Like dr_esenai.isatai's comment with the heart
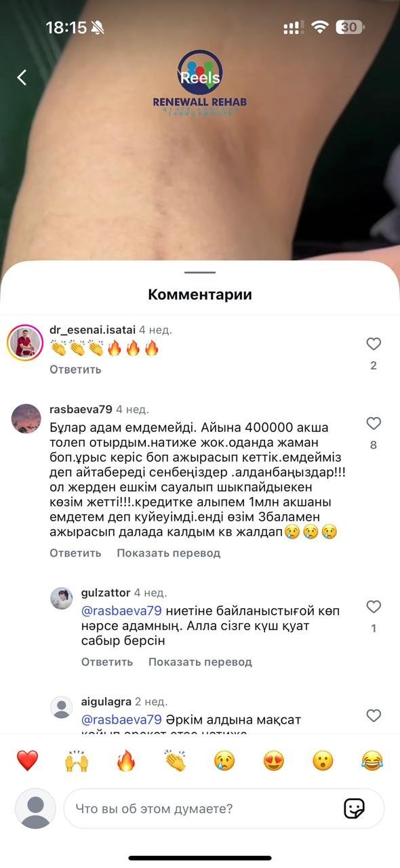This screenshot has height=868, width=400. point(374,344)
